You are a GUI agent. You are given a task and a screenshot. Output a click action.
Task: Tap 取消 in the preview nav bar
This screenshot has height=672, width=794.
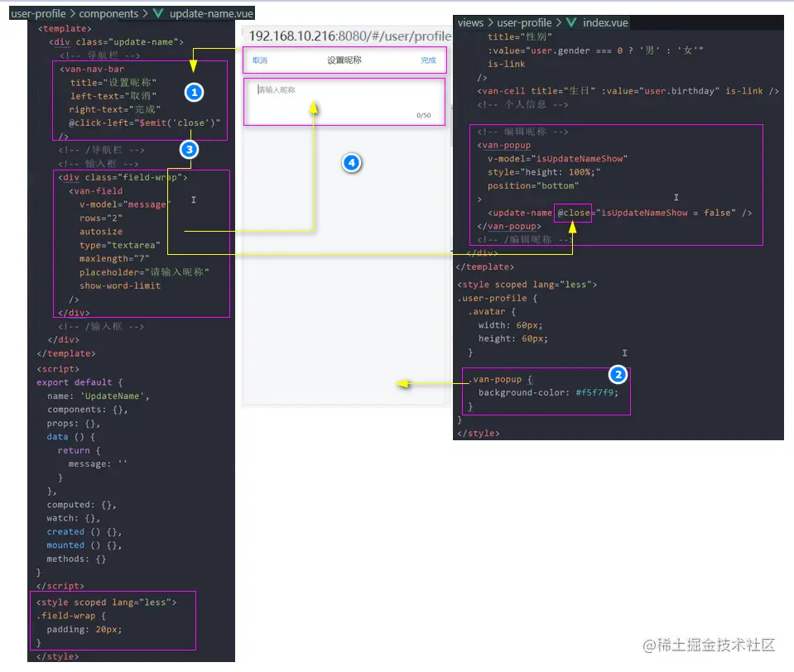[260, 60]
